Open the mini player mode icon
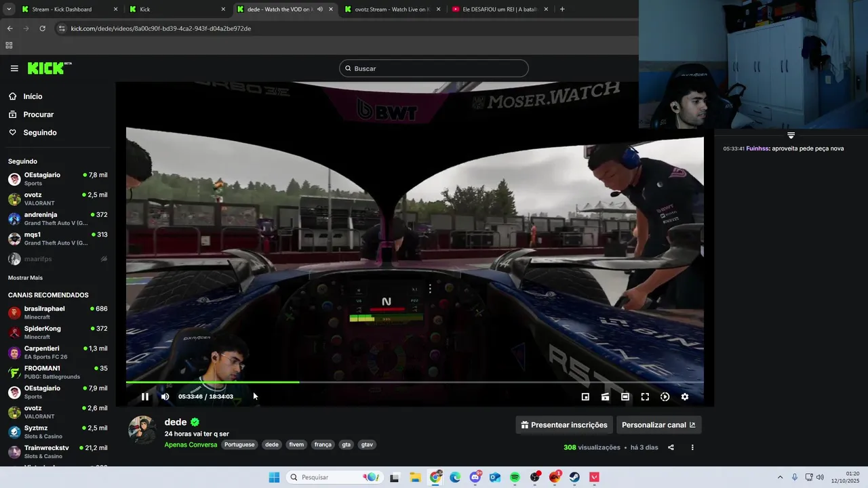This screenshot has width=868, height=488. pos(585,396)
